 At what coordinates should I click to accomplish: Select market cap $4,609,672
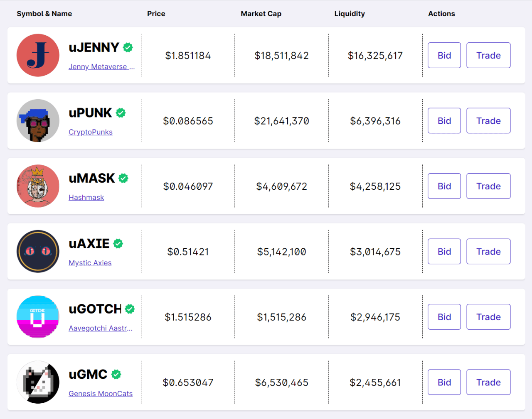point(282,186)
